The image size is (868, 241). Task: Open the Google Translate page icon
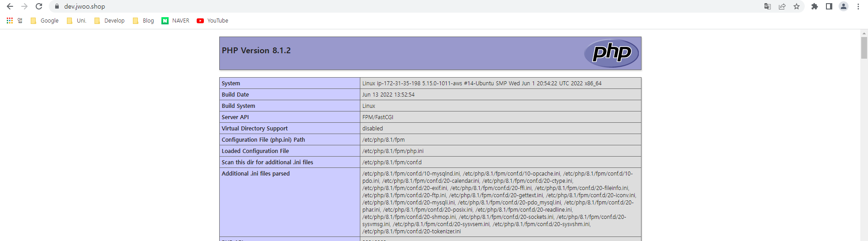768,6
